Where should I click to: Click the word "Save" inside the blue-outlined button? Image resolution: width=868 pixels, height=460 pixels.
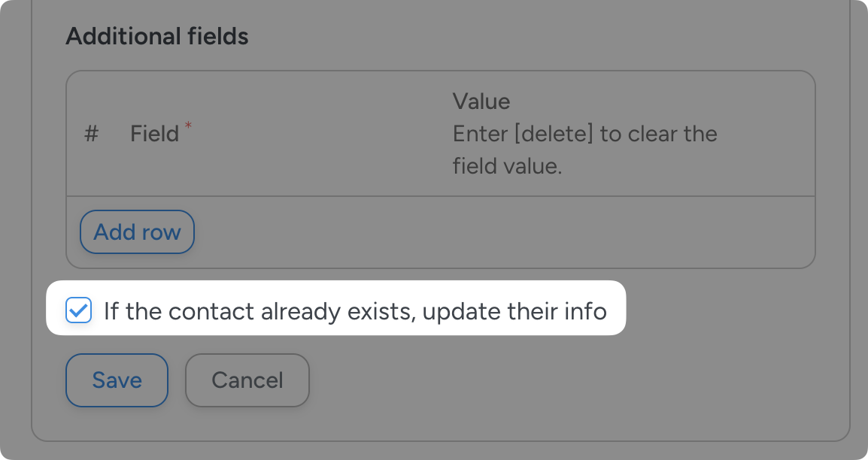click(117, 380)
